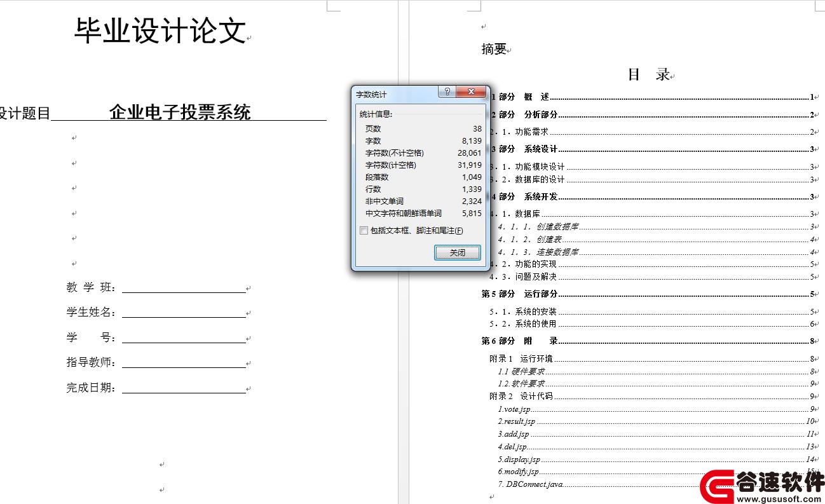Open the 4.1.2.创建表 contents entry

pos(656,240)
